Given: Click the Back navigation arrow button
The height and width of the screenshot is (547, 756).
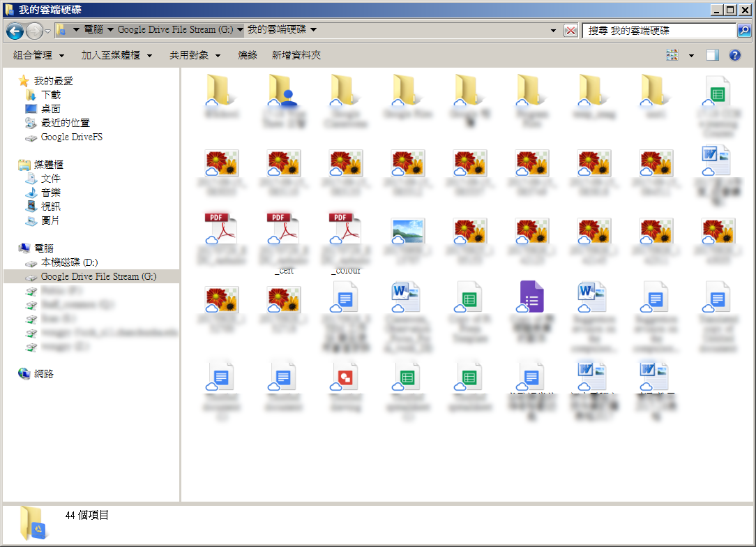Looking at the screenshot, I should pos(15,31).
